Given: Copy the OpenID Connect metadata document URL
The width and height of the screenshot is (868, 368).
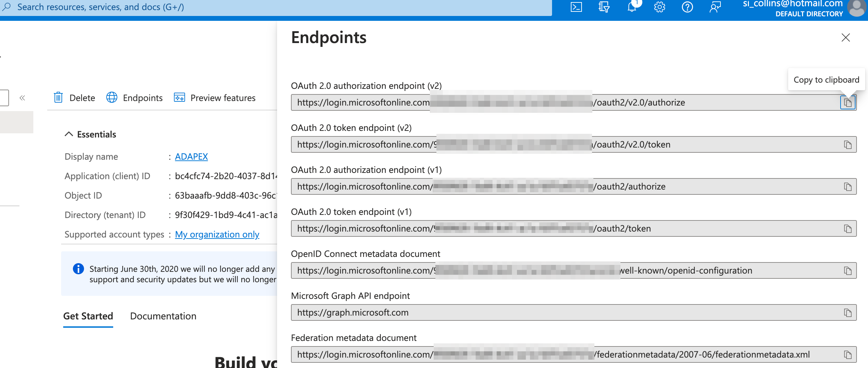Looking at the screenshot, I should click(x=848, y=270).
